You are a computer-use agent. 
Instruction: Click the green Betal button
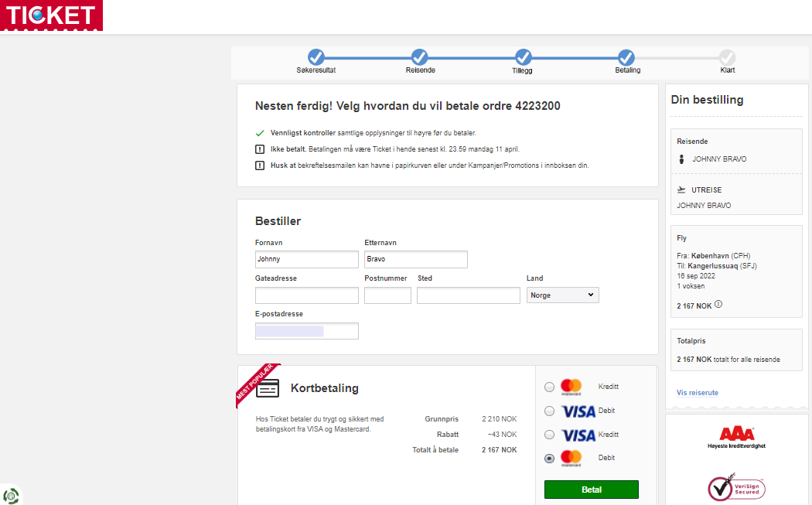[x=592, y=490]
